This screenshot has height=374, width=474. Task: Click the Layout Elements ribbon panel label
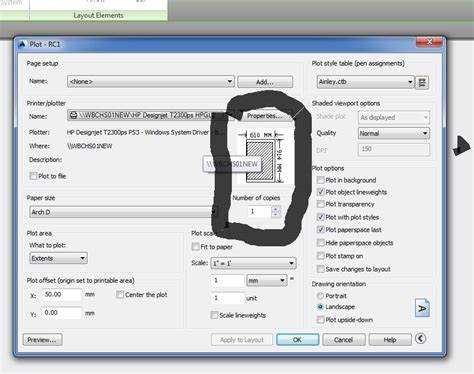pyautogui.click(x=98, y=15)
